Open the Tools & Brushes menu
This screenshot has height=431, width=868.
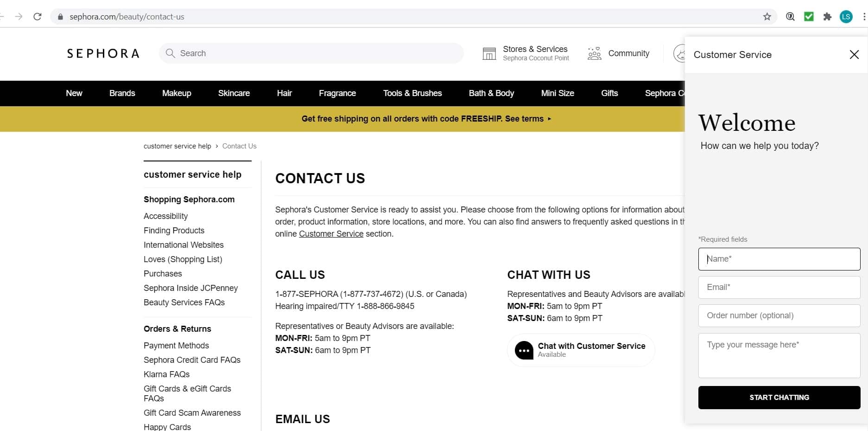click(412, 93)
